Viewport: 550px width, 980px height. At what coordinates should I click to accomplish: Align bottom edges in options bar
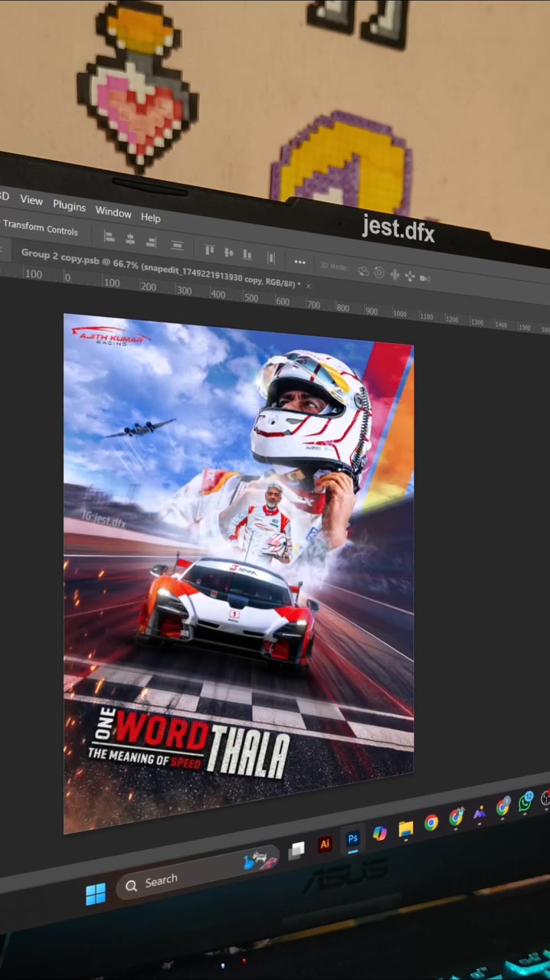pos(247,254)
